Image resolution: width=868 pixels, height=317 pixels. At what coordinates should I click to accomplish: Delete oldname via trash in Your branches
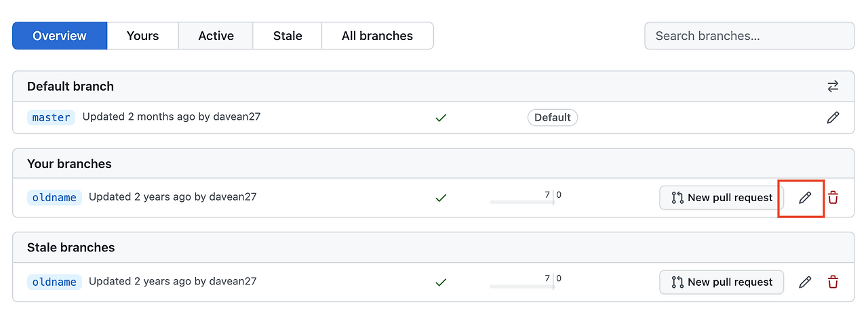pos(833,198)
